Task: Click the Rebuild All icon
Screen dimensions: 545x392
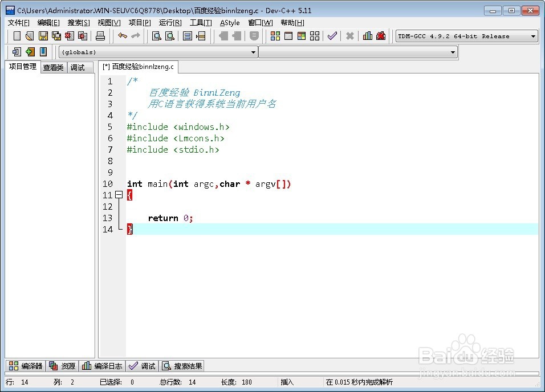Action: coord(315,36)
